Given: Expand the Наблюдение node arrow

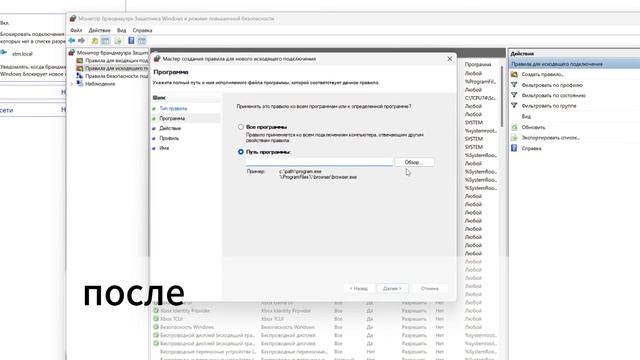Looking at the screenshot, I should (x=72, y=84).
